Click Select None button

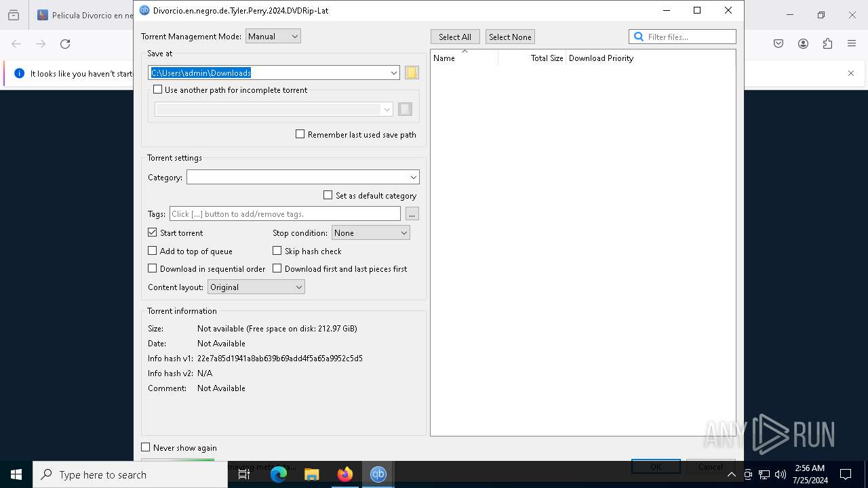[x=510, y=37]
